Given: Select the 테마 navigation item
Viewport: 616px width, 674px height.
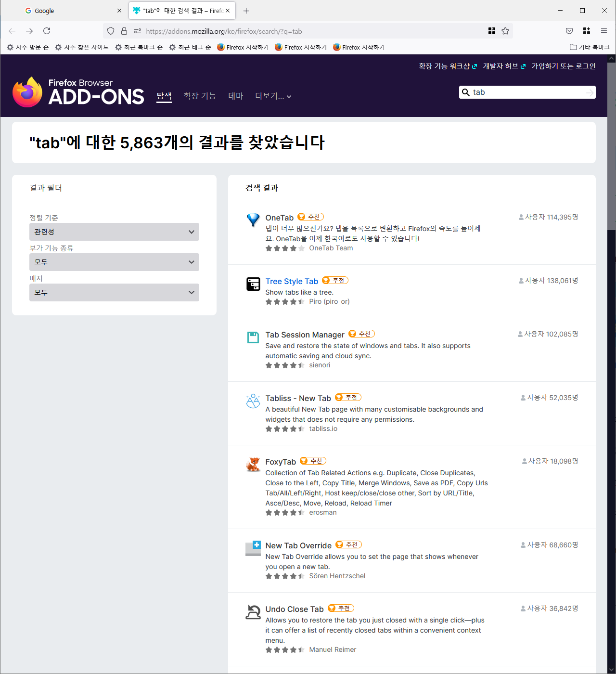Looking at the screenshot, I should point(236,96).
